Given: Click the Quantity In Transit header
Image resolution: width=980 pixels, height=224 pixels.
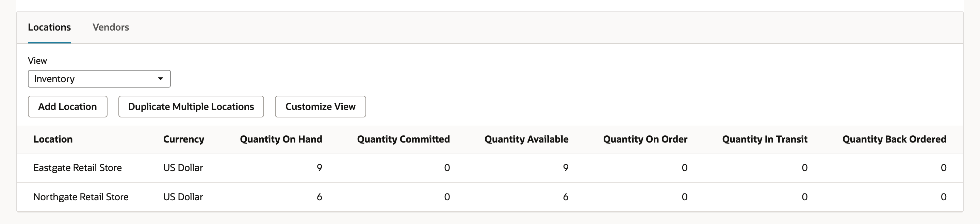Looking at the screenshot, I should [x=765, y=139].
